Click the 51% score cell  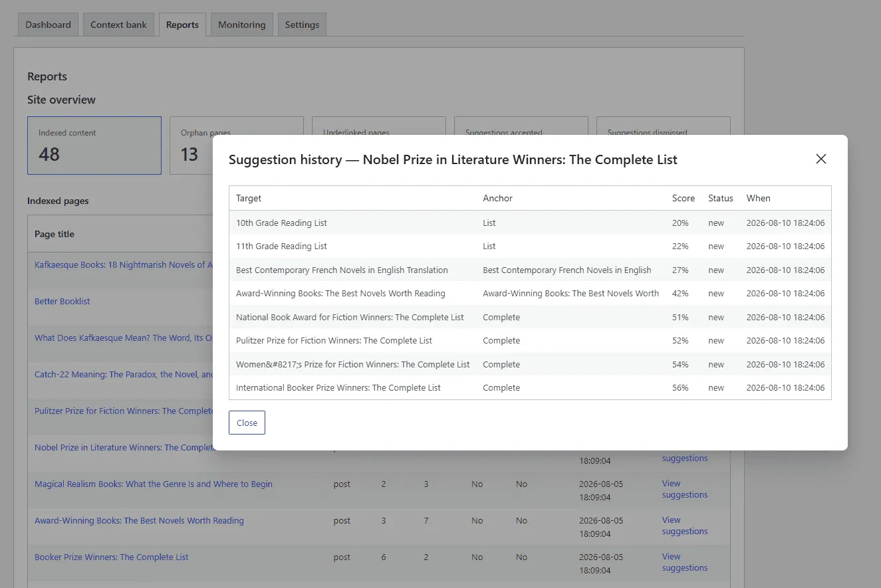point(680,317)
